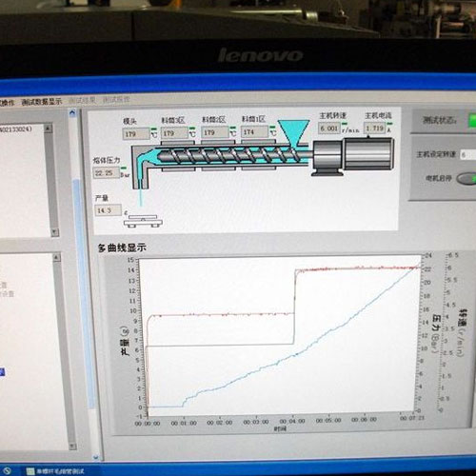476x476 pixels.
Task: Click the 多曲线显示 chart heading
Action: click(122, 248)
